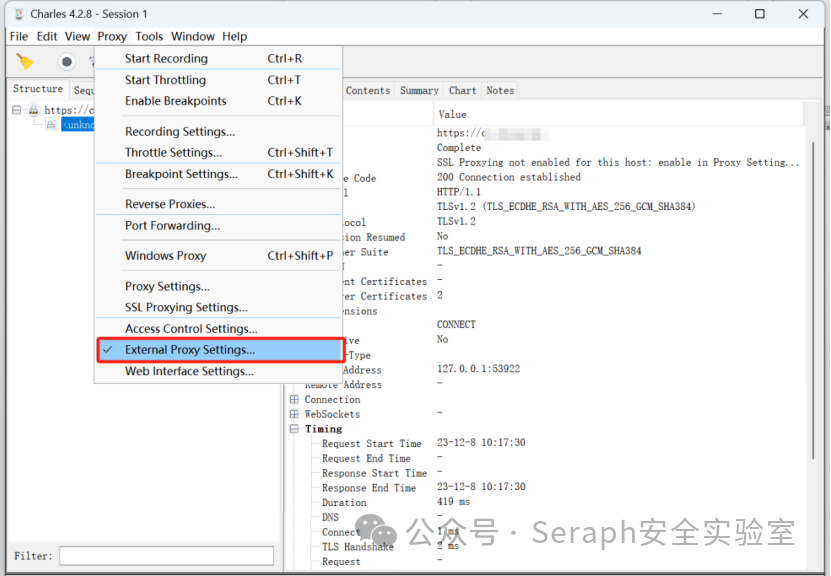Open the Window menu

click(193, 37)
